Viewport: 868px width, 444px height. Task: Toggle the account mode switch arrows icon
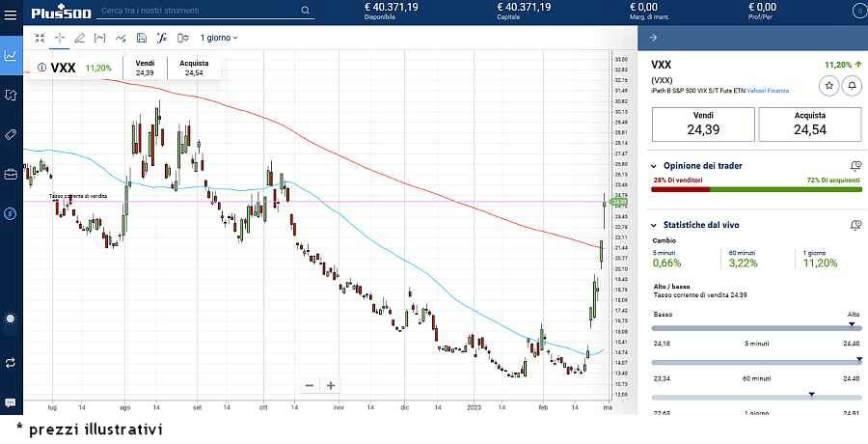[x=11, y=362]
